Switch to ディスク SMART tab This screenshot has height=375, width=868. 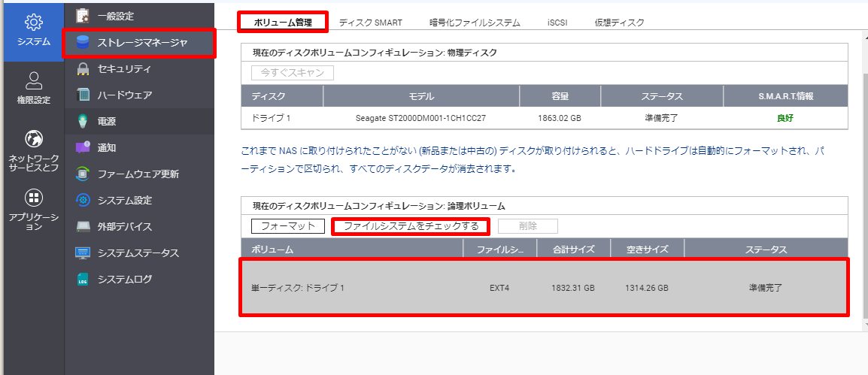coord(370,23)
